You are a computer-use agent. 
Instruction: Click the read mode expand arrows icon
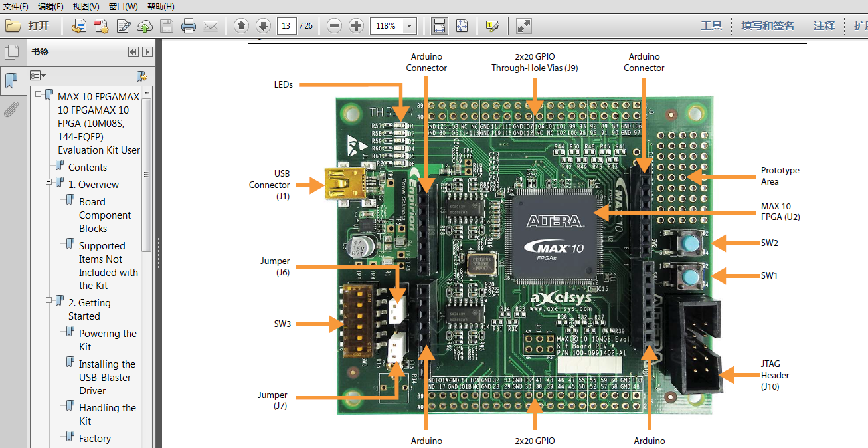[x=524, y=26]
